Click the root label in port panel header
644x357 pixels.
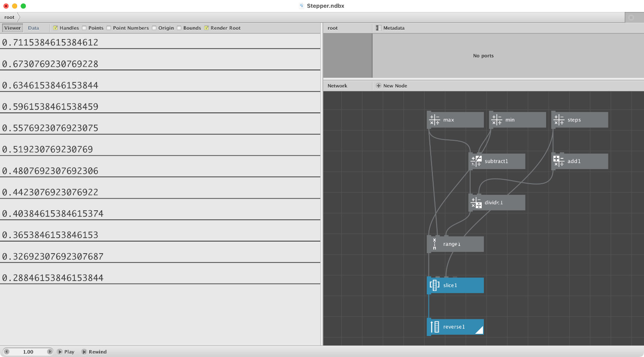click(x=333, y=28)
